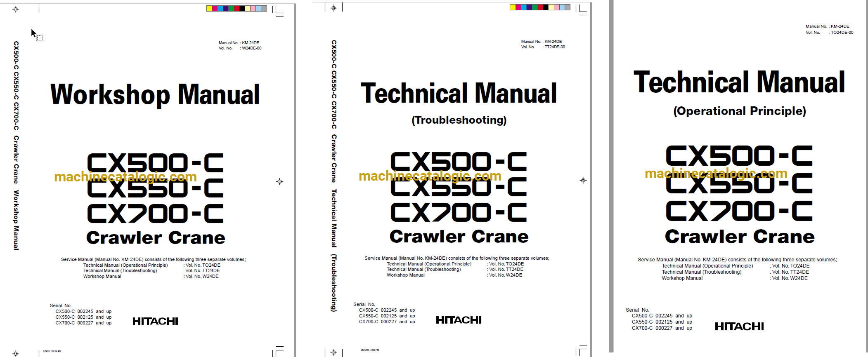The image size is (868, 357).
Task: Click the "4:56 PM" timestamp footer
Action: point(370,350)
